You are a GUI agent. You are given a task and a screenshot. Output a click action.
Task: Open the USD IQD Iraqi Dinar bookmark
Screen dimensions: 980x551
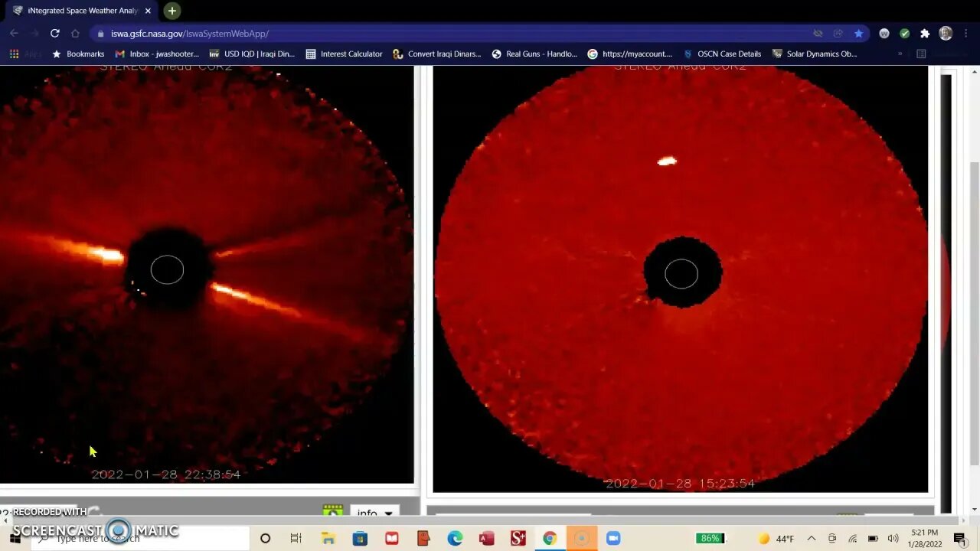(x=252, y=54)
